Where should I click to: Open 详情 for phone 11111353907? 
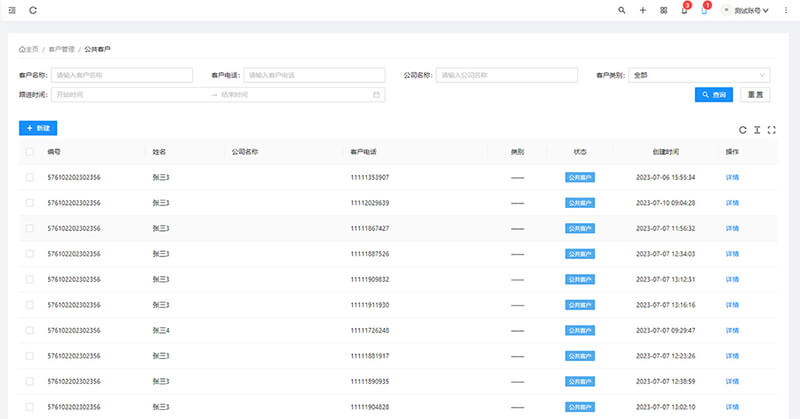(x=732, y=177)
